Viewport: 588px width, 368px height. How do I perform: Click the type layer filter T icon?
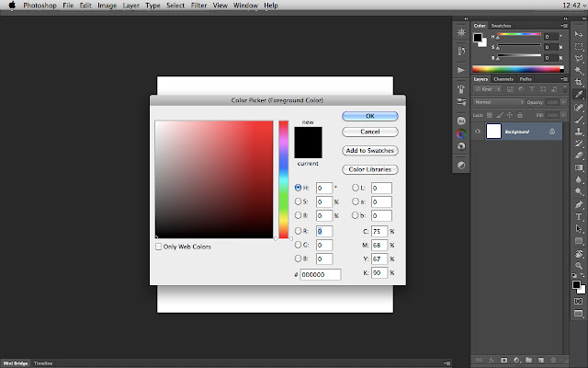pyautogui.click(x=532, y=89)
